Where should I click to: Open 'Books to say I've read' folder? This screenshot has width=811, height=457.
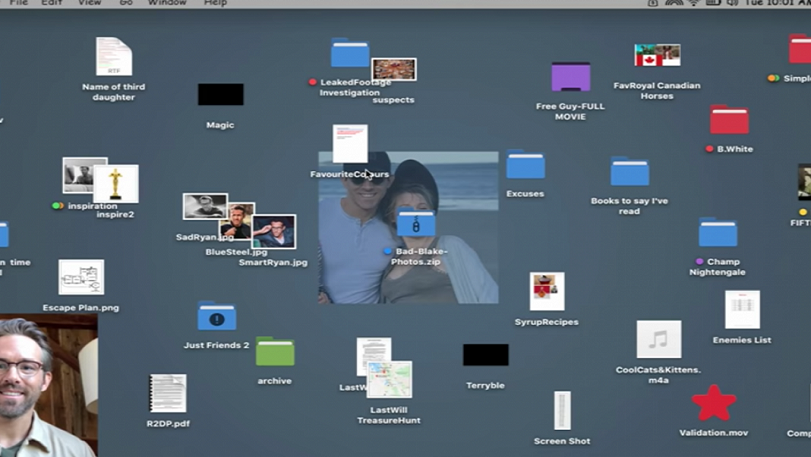[629, 171]
